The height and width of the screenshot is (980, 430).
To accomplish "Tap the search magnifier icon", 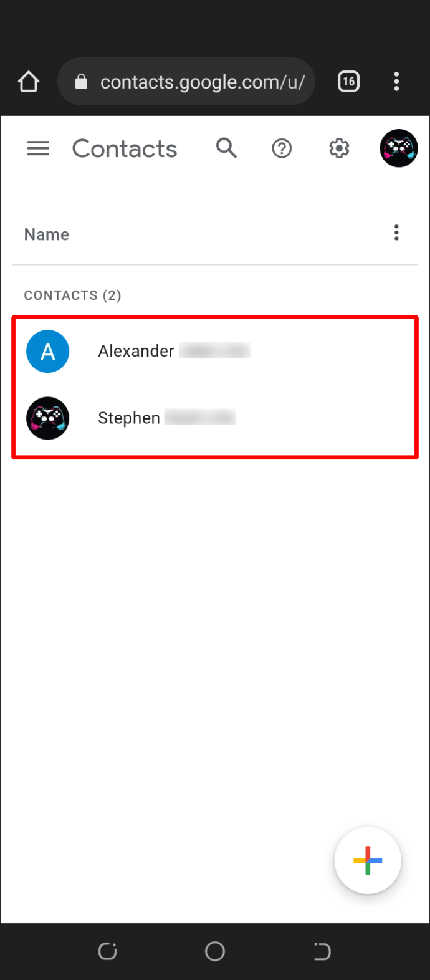I will [x=226, y=148].
